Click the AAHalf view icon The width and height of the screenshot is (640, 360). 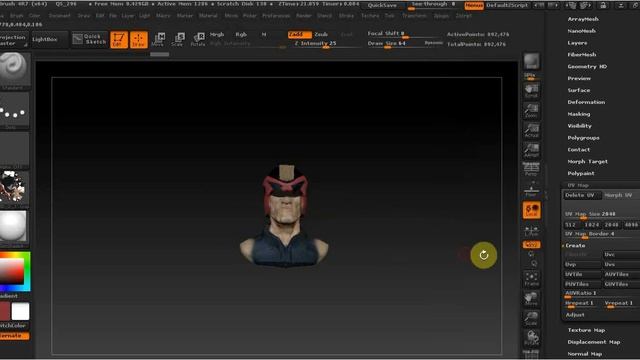(531, 150)
